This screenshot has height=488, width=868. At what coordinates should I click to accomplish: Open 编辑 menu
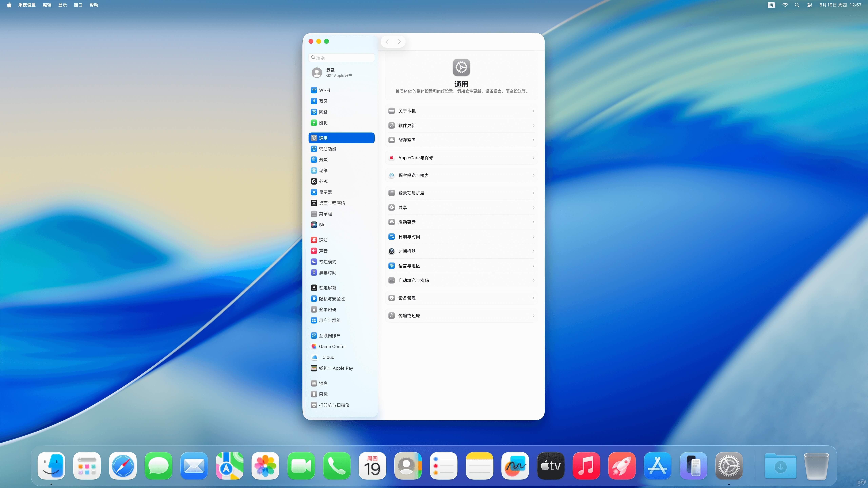click(x=47, y=5)
